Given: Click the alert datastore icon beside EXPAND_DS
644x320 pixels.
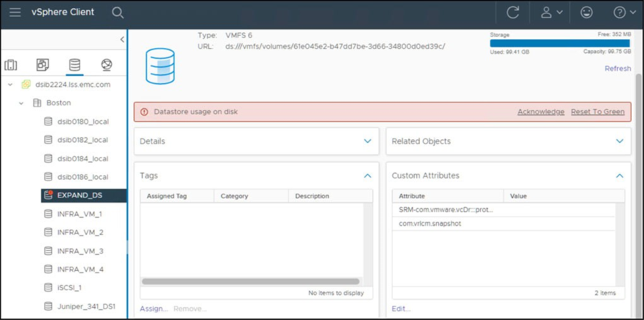Looking at the screenshot, I should [x=48, y=195].
